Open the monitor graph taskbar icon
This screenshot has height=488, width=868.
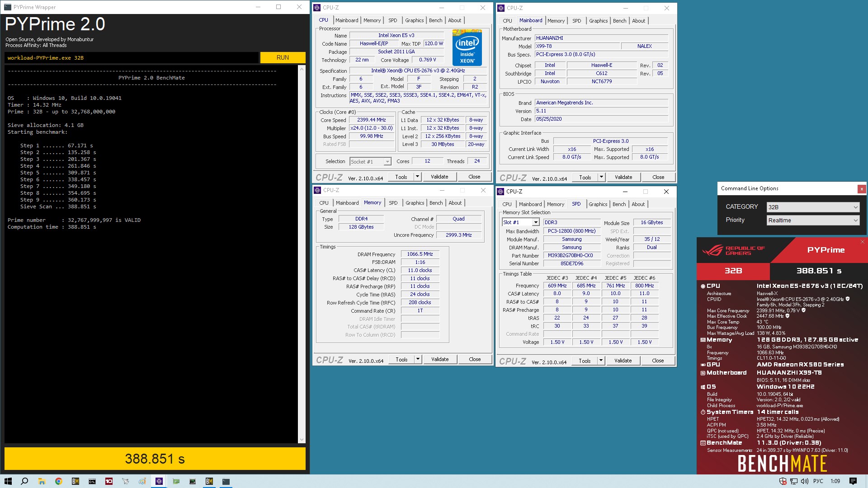point(193,481)
